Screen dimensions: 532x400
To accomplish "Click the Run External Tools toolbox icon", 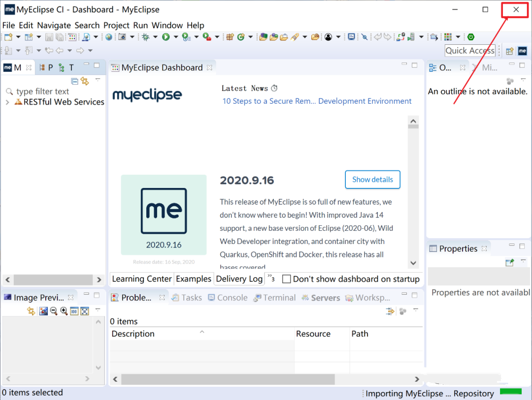I will pos(206,37).
